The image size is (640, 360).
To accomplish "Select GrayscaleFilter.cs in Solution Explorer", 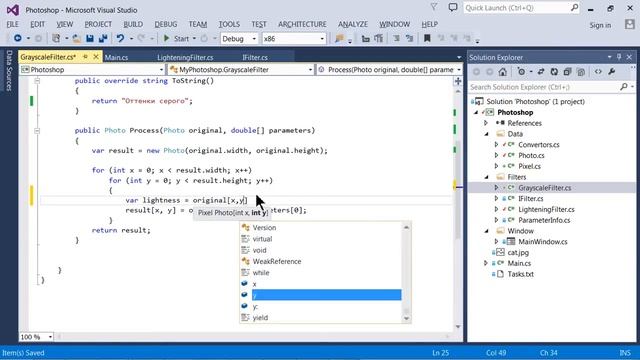I will [x=544, y=188].
